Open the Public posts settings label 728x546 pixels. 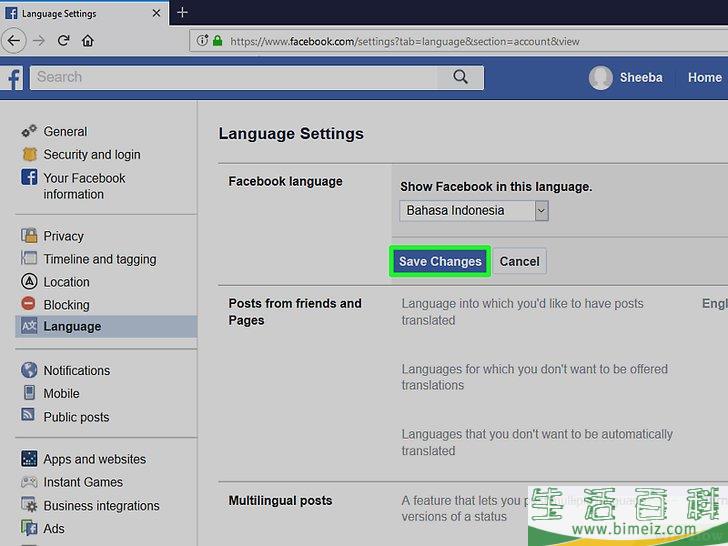[x=76, y=417]
